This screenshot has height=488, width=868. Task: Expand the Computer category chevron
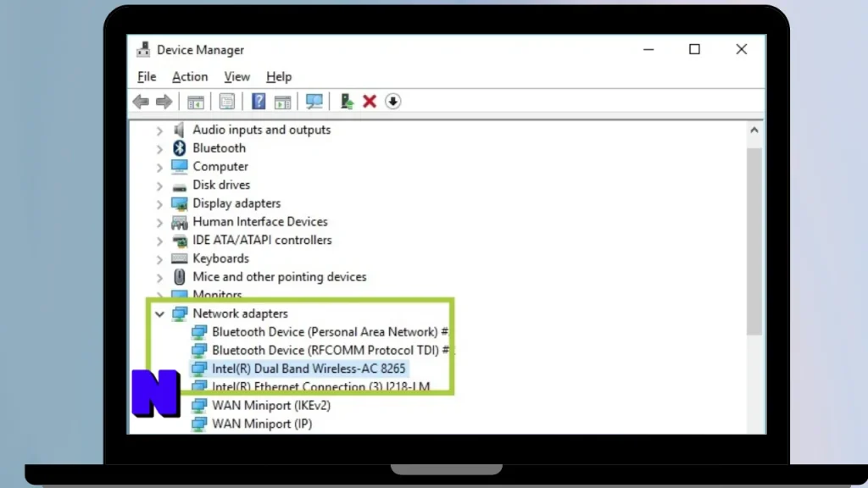click(x=159, y=167)
